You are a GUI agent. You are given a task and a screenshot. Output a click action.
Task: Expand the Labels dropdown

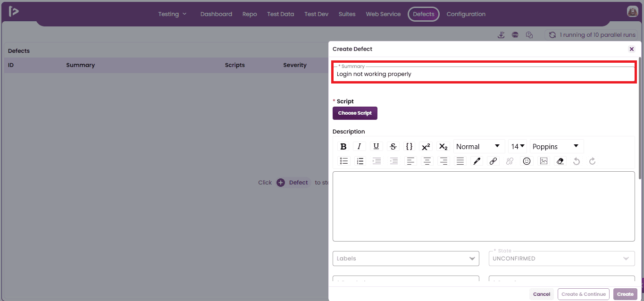406,259
